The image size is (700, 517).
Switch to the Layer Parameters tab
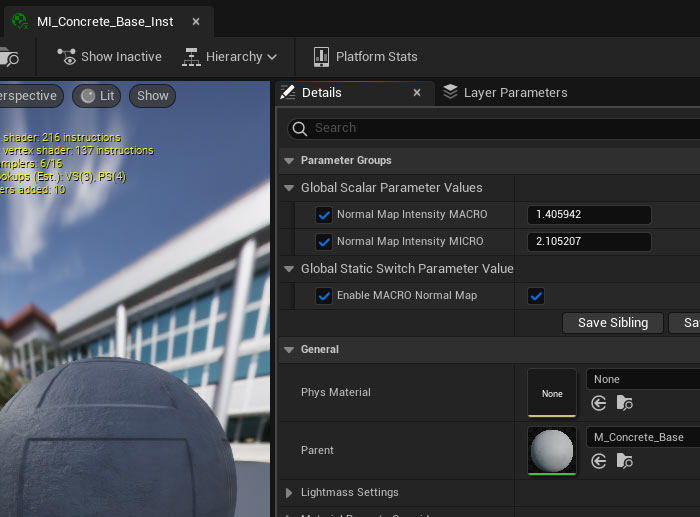coord(504,93)
